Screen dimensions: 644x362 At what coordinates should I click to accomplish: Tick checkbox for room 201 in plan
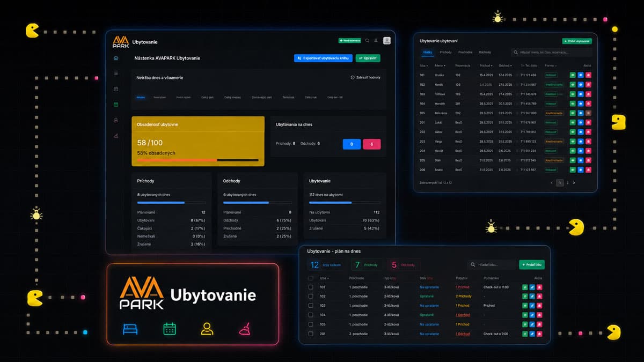click(x=311, y=334)
